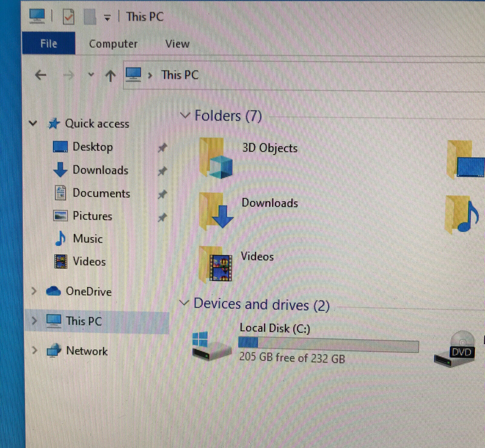Select the Desktop folder icon at right edge
The height and width of the screenshot is (448, 485).
point(466,159)
